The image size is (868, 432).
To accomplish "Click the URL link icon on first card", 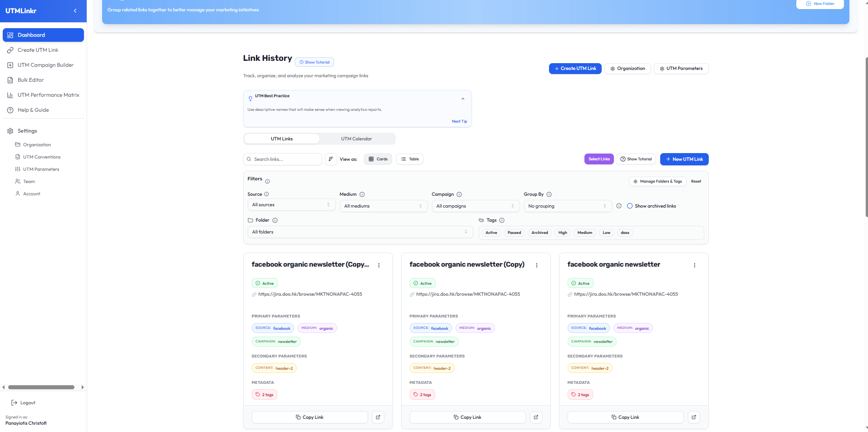I will (254, 294).
